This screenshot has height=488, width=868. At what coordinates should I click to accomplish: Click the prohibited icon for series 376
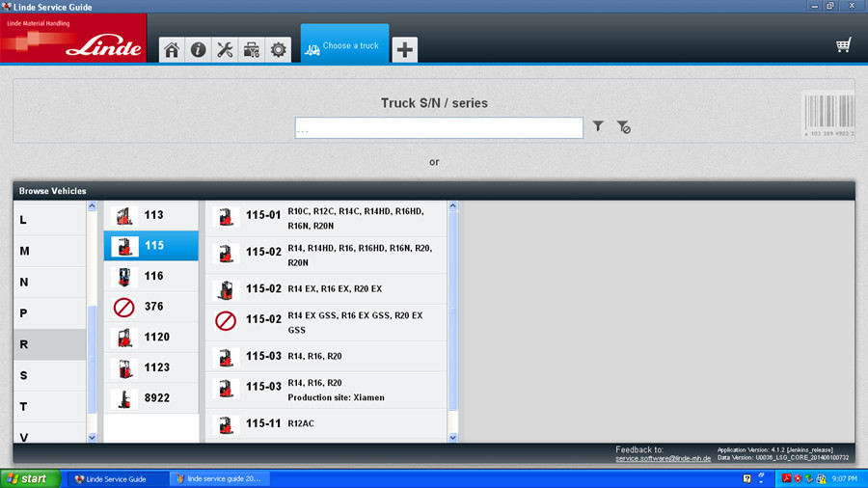(x=124, y=307)
